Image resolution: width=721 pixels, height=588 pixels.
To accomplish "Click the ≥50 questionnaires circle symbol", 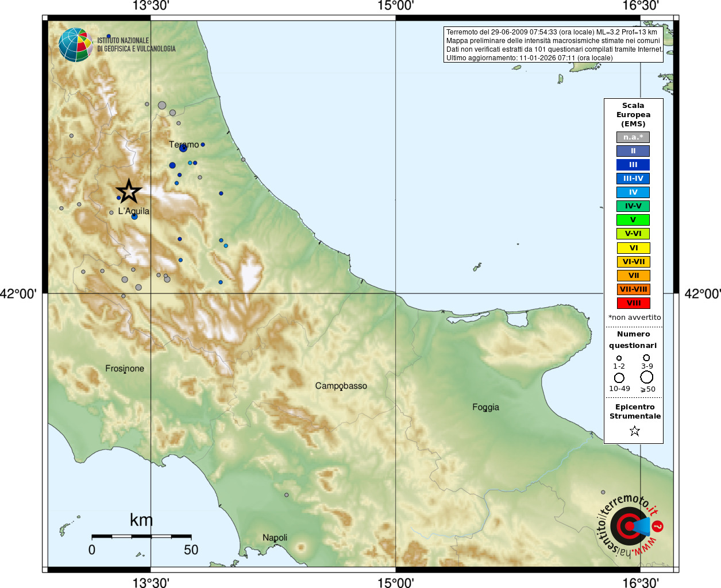I will [x=647, y=377].
